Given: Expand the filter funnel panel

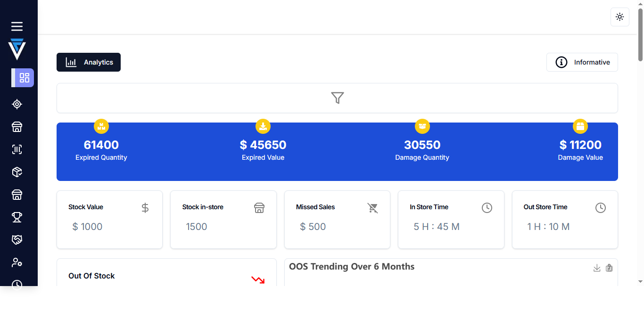Looking at the screenshot, I should 337,98.
